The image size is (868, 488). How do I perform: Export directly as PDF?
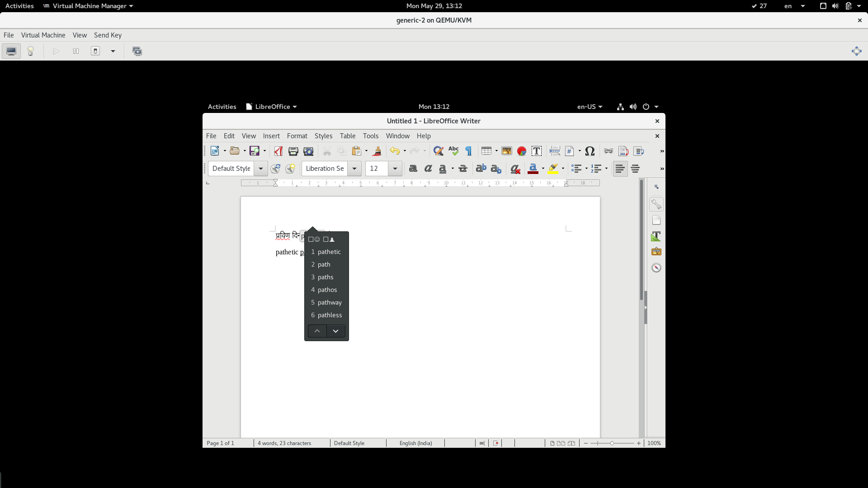278,151
